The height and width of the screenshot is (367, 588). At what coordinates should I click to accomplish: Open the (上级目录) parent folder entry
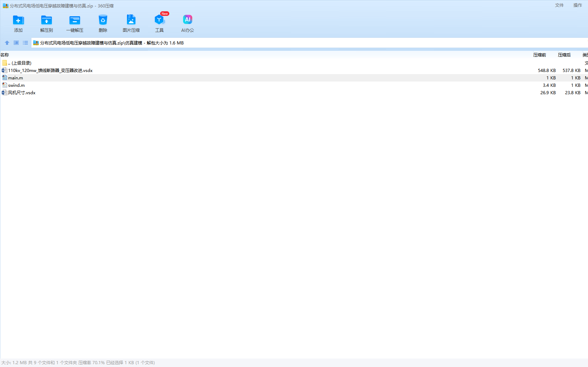[x=21, y=63]
